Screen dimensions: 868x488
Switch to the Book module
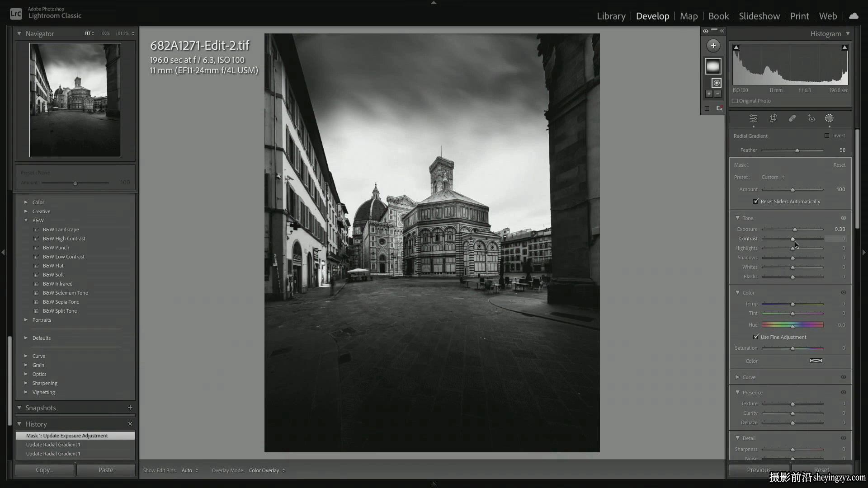coord(718,16)
